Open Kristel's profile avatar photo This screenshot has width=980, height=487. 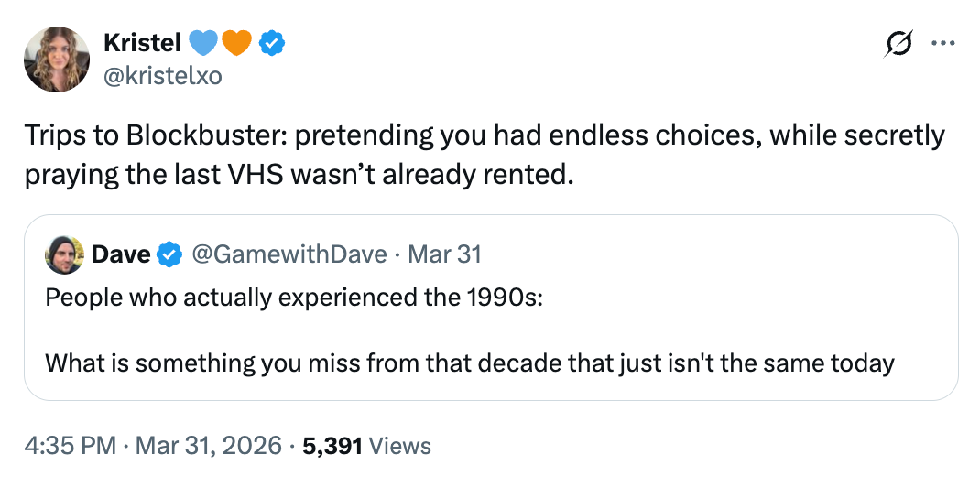pyautogui.click(x=57, y=60)
